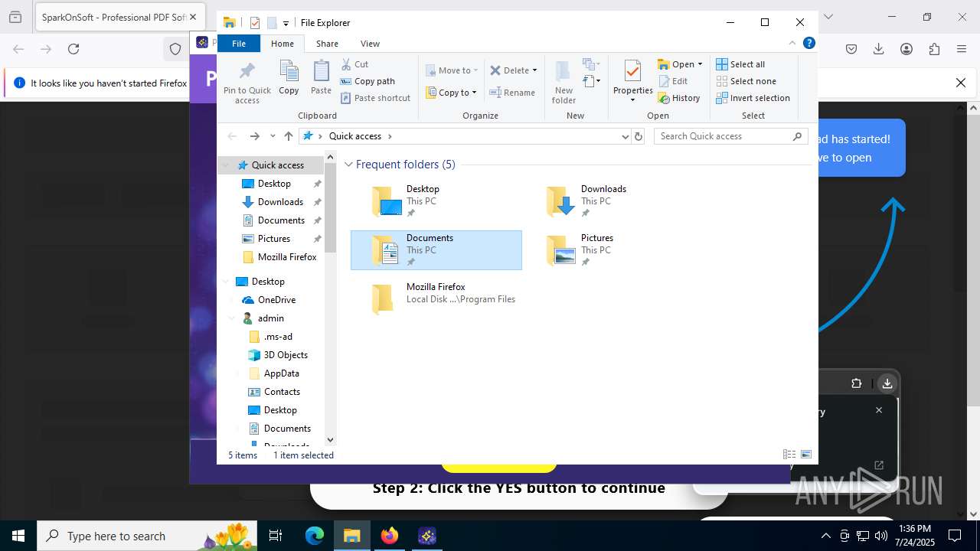This screenshot has height=551, width=980.
Task: Open 3D Objects in navigation tree
Action: pyautogui.click(x=286, y=355)
